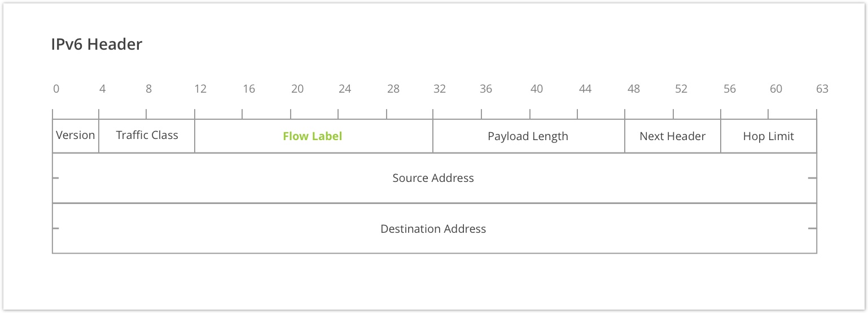The height and width of the screenshot is (313, 868).
Task: Select bit offset label 12
Action: pos(200,89)
